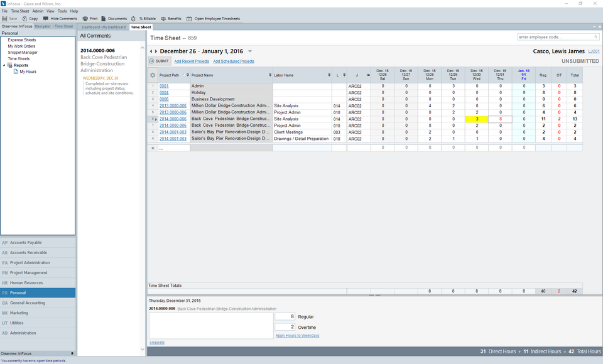Go to next week arrow

tap(156, 51)
